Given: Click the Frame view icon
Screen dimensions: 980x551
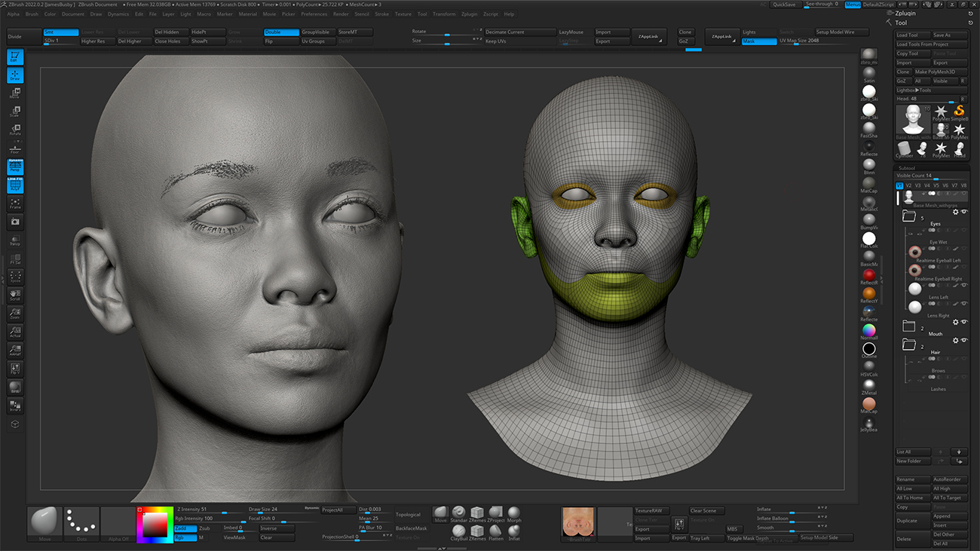Looking at the screenshot, I should tap(15, 204).
